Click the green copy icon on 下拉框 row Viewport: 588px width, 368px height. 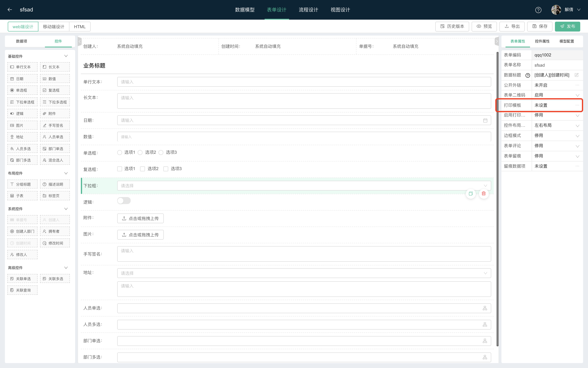pyautogui.click(x=471, y=193)
